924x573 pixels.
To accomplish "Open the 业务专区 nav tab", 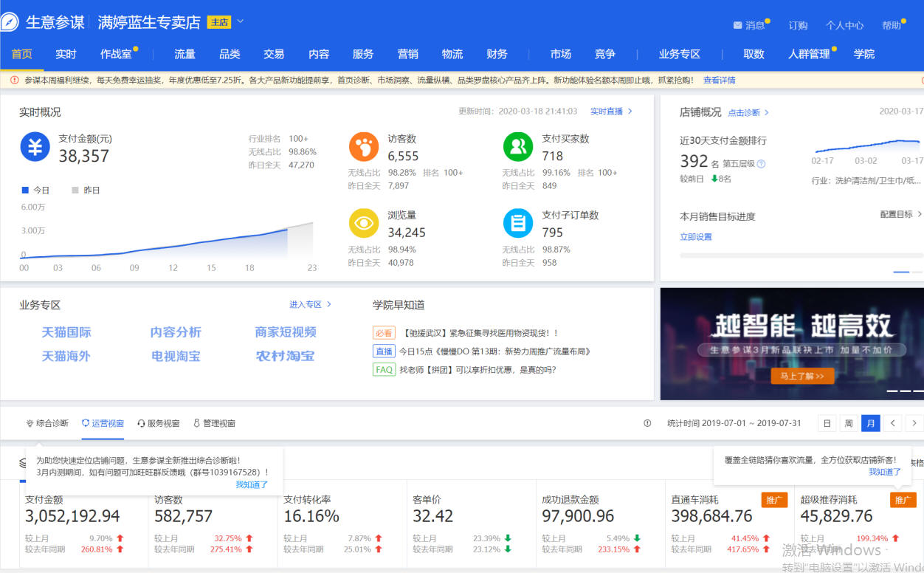I will 680,54.
